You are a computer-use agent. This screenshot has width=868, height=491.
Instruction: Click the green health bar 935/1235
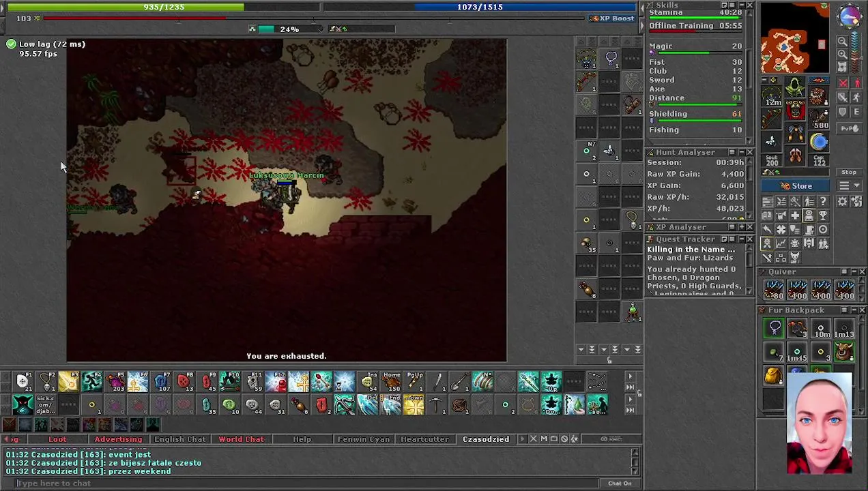[164, 7]
